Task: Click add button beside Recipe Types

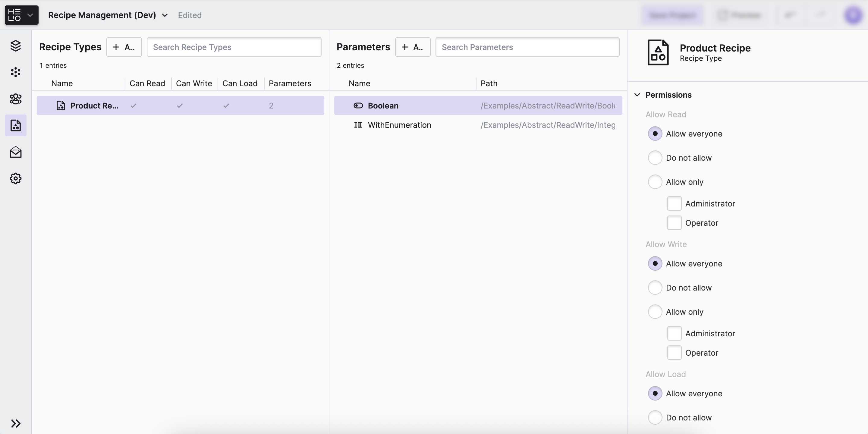Action: 124,47
